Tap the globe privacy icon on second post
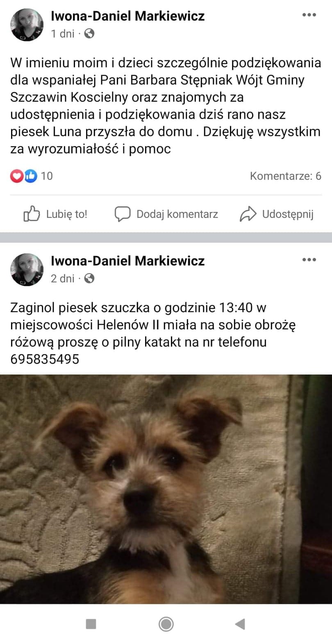Image resolution: width=332 pixels, height=644 pixels. tap(89, 279)
